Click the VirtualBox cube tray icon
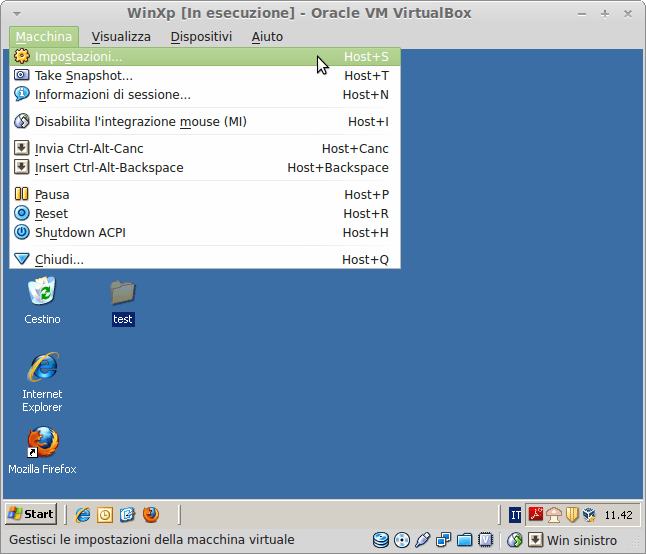Viewport: 646px width, 554px height. (590, 514)
